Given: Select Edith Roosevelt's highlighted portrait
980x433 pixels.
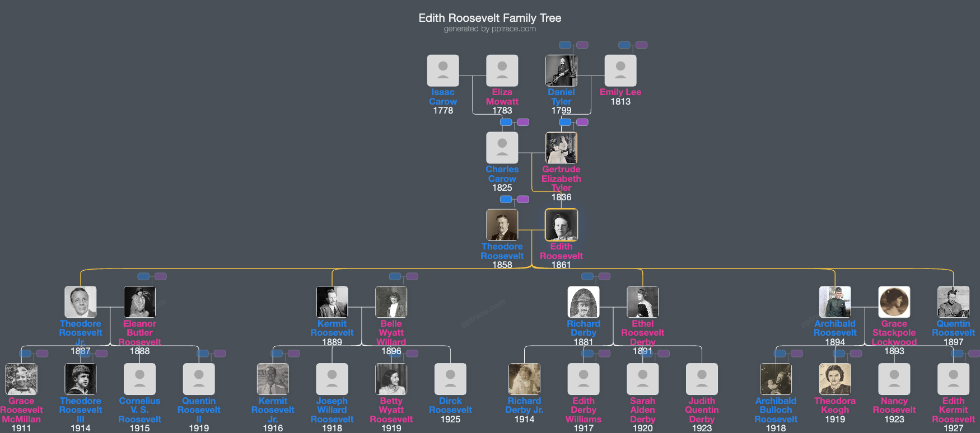Looking at the screenshot, I should point(561,225).
